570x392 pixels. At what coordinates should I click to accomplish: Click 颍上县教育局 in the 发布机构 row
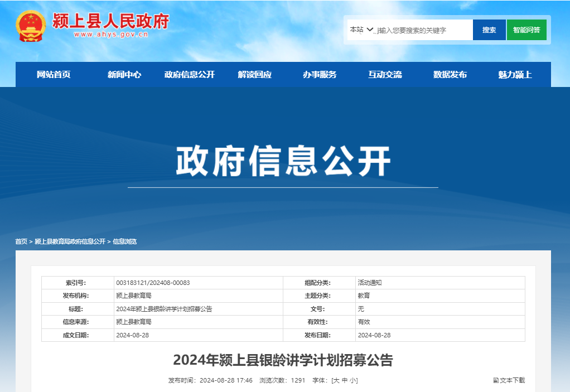coord(134,296)
